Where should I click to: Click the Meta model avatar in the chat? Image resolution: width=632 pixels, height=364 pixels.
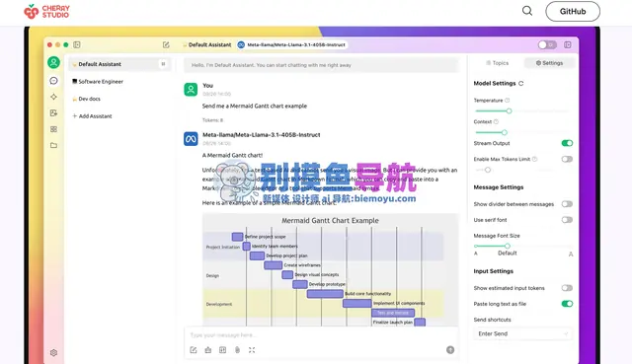tap(191, 139)
